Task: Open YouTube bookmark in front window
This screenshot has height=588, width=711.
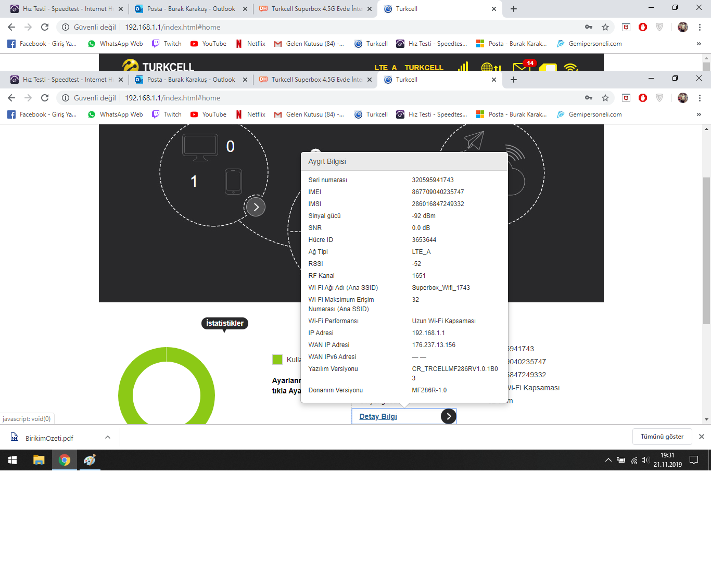Action: (x=208, y=114)
